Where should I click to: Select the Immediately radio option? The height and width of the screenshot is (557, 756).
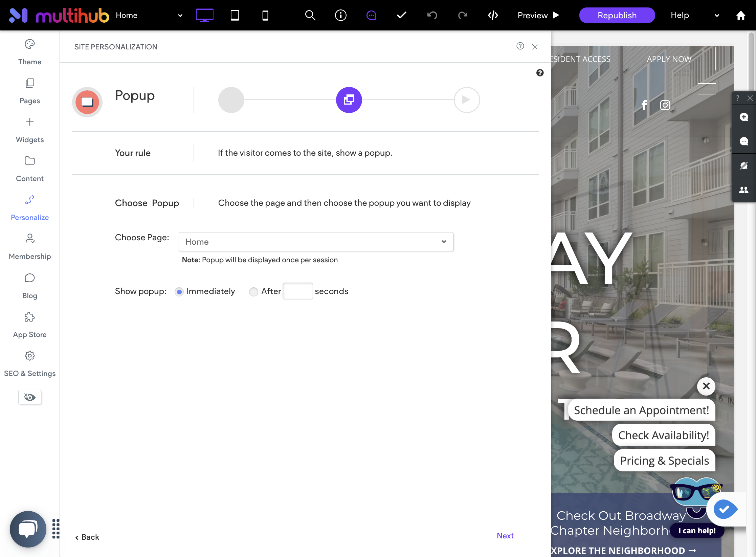click(x=179, y=292)
